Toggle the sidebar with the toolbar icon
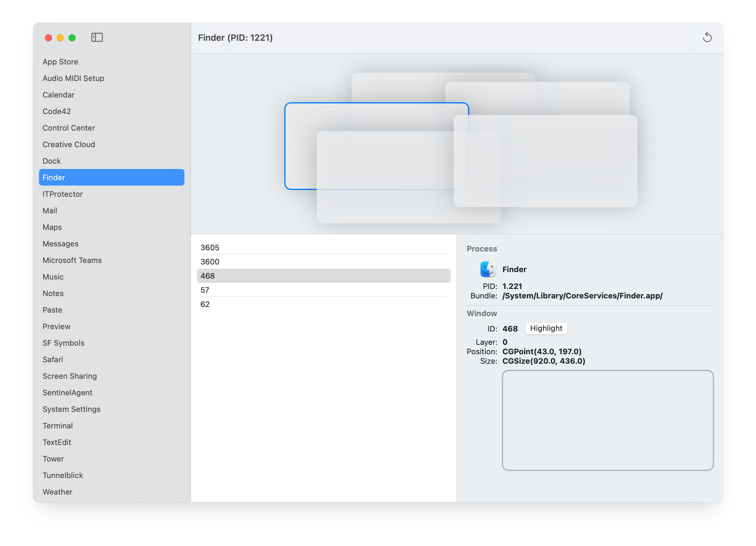This screenshot has width=756, height=546. tap(97, 37)
